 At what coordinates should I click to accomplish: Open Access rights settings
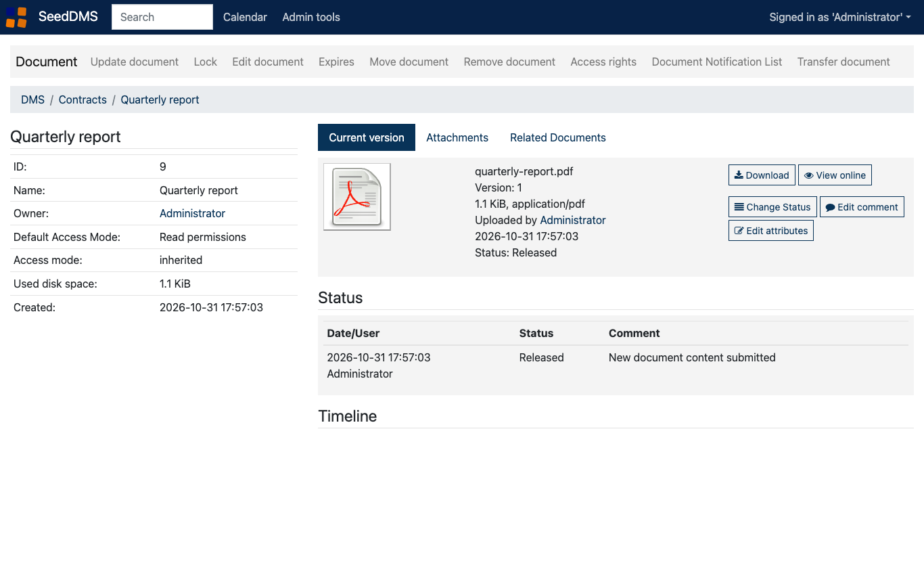[x=603, y=62]
